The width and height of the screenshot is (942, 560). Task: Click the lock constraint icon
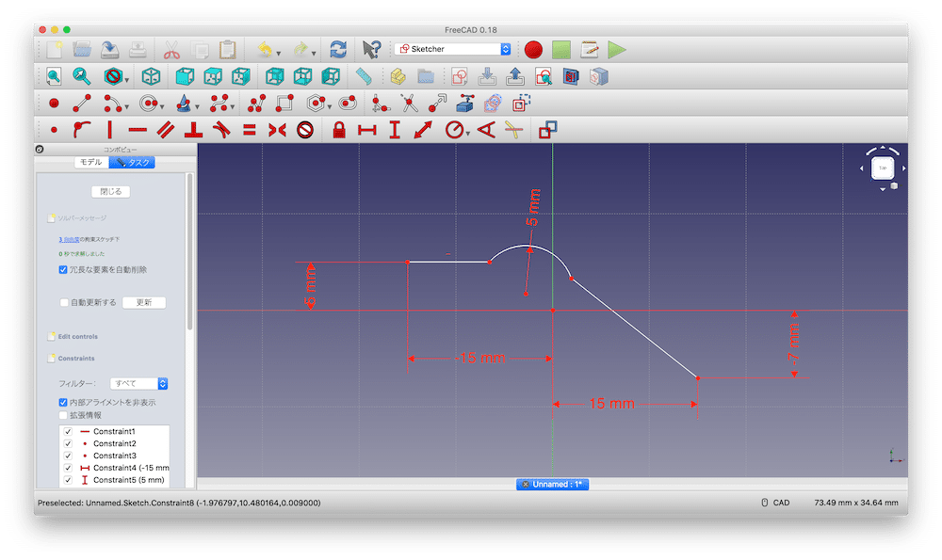click(339, 131)
